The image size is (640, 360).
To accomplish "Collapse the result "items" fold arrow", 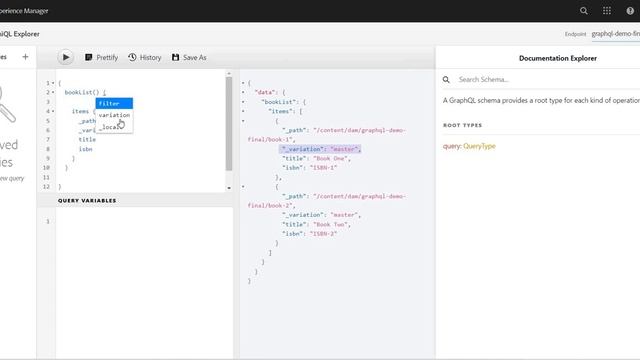I will pyautogui.click(x=243, y=111).
